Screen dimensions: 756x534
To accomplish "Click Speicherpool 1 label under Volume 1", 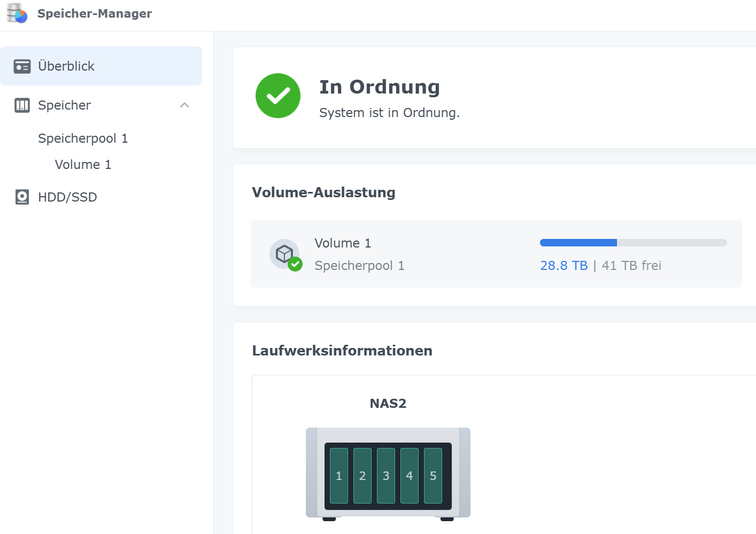I will point(359,266).
